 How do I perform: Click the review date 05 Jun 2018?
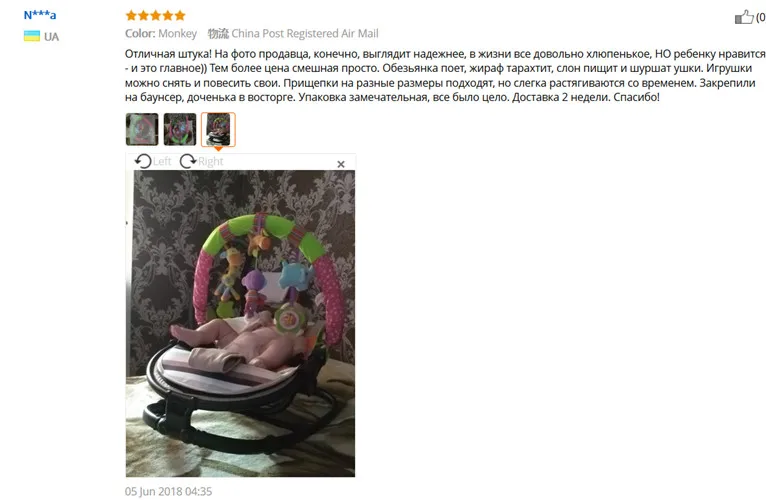point(169,491)
